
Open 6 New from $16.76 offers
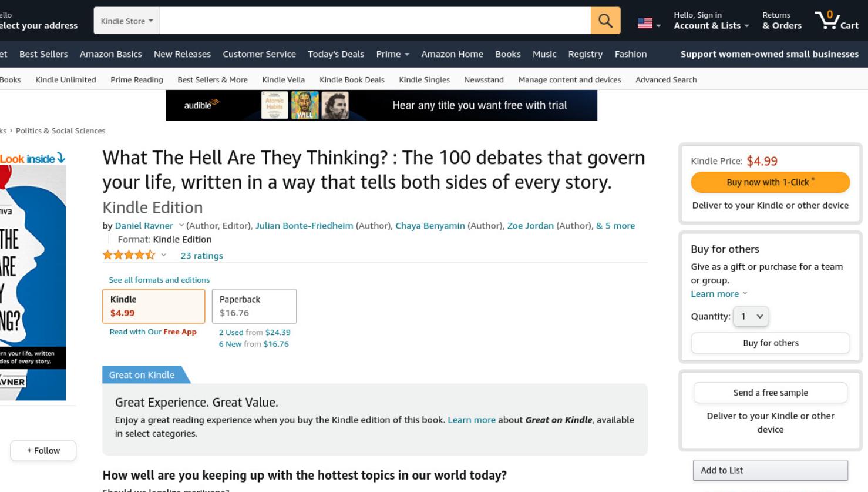pyautogui.click(x=254, y=344)
